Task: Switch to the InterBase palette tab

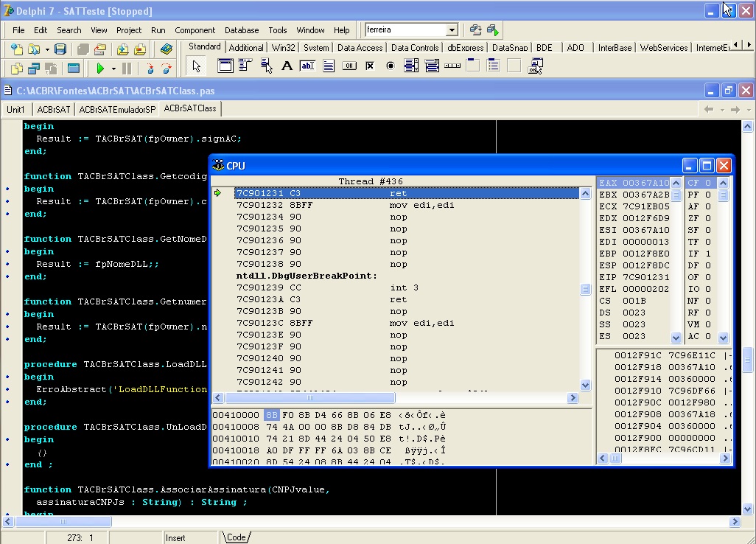Action: click(x=615, y=48)
